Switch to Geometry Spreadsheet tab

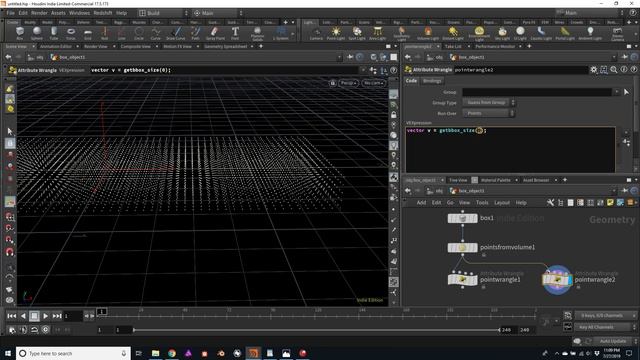click(226, 47)
